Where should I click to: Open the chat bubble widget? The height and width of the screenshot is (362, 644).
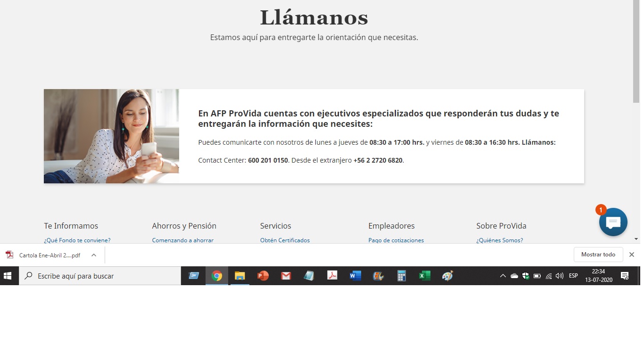pyautogui.click(x=613, y=222)
